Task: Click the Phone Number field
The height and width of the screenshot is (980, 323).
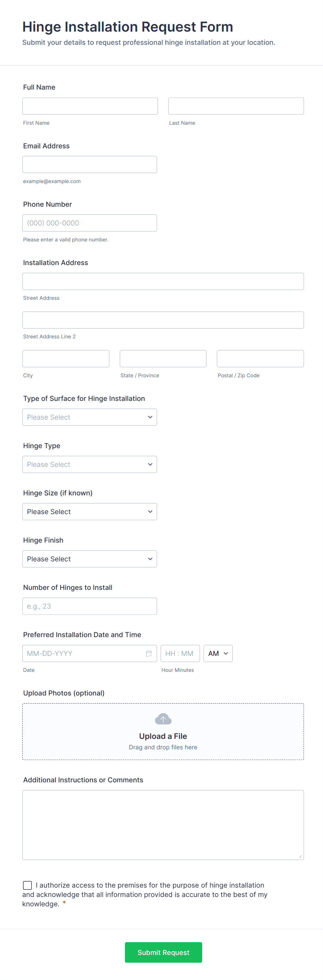Action: tap(89, 223)
